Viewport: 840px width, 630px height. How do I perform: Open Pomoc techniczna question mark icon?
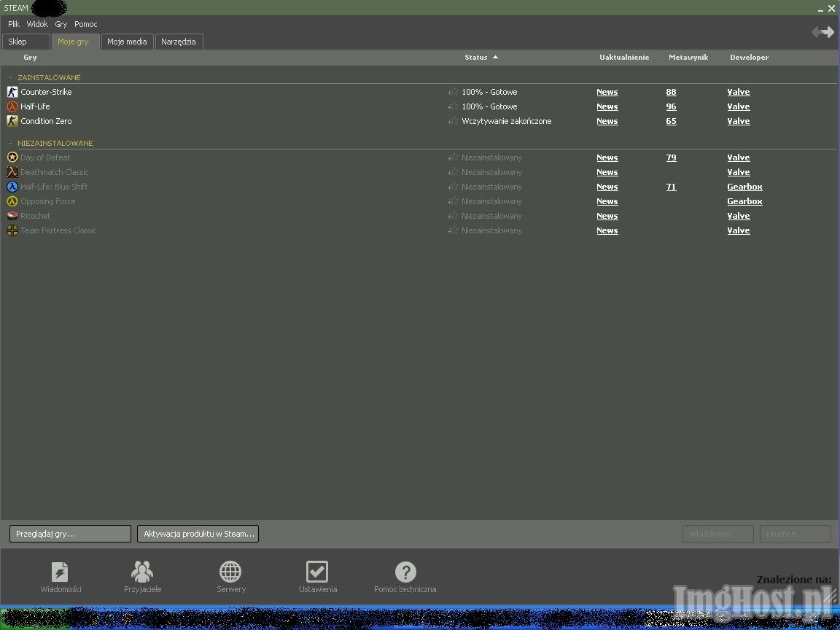point(405,572)
